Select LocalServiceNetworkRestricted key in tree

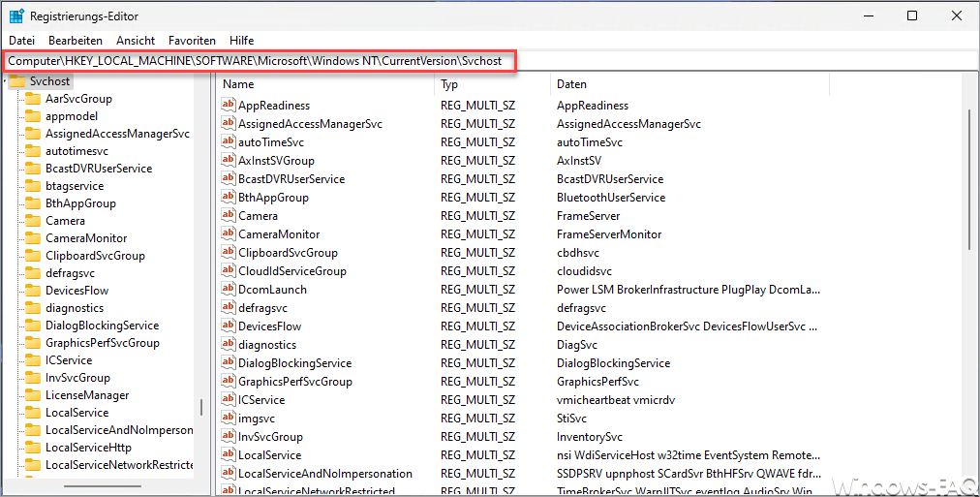119,465
